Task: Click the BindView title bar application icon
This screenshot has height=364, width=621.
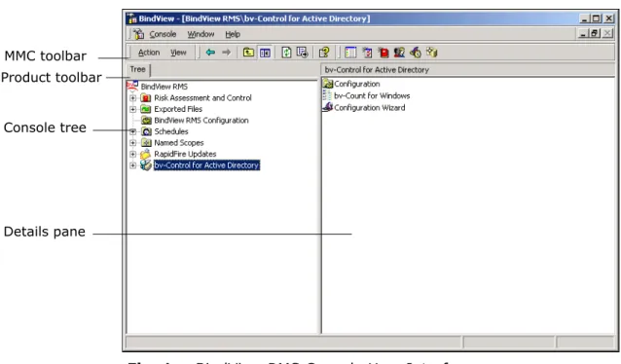Action: tap(131, 18)
